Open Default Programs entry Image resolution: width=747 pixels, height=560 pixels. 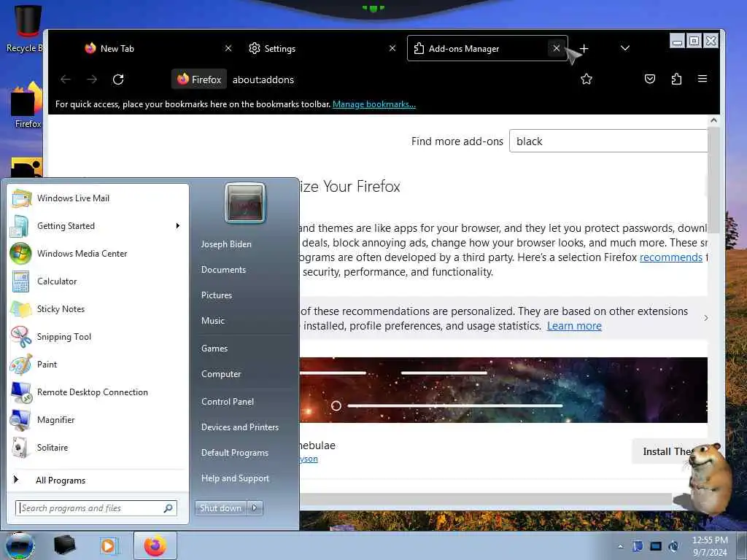coord(235,453)
